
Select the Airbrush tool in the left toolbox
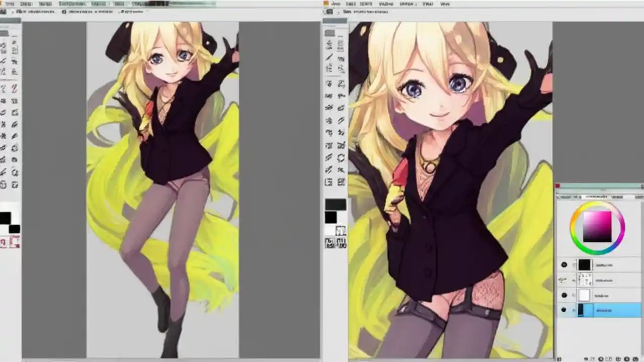[329, 96]
